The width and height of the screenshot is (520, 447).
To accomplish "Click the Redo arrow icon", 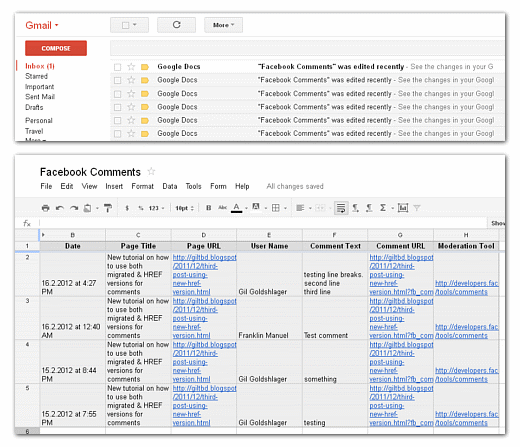I will point(74,208).
